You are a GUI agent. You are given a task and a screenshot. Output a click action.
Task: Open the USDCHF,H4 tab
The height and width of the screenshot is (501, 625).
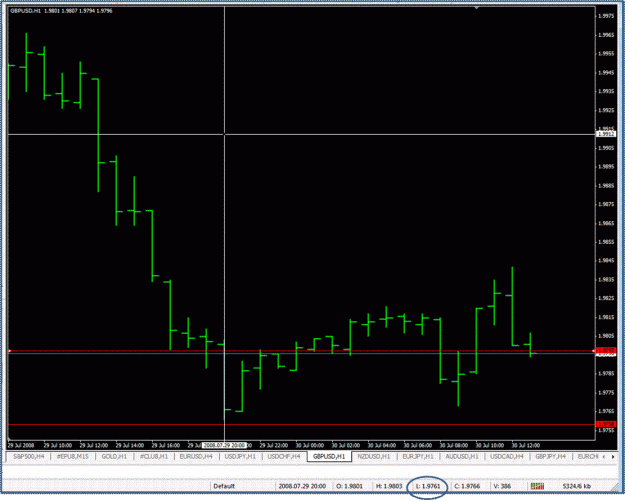tap(284, 456)
